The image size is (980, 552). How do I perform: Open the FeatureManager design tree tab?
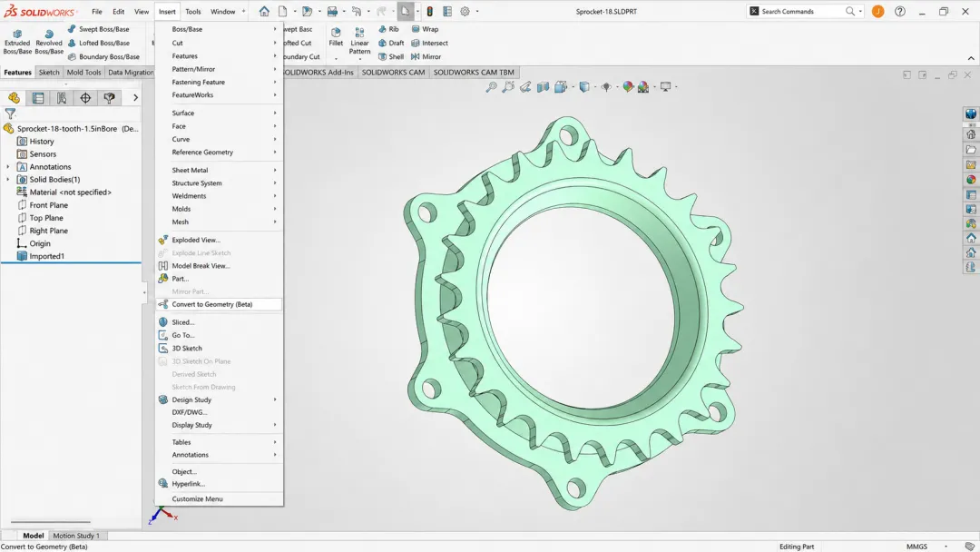pos(14,97)
